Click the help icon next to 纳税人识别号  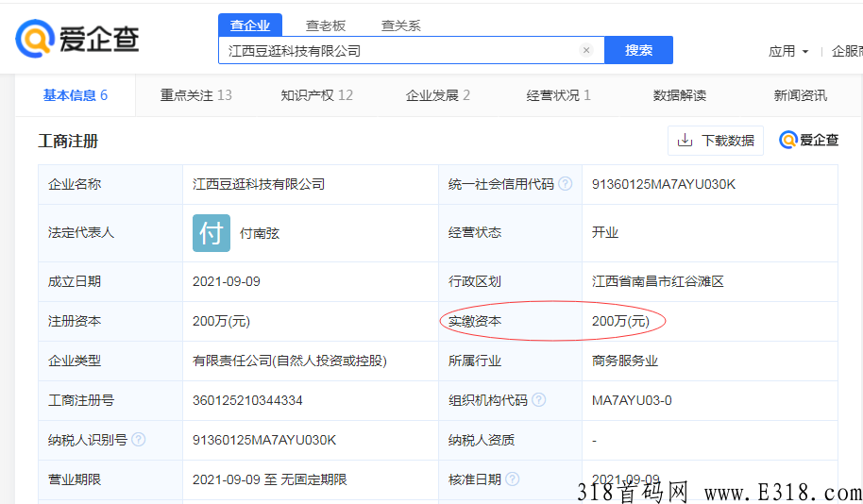[139, 440]
